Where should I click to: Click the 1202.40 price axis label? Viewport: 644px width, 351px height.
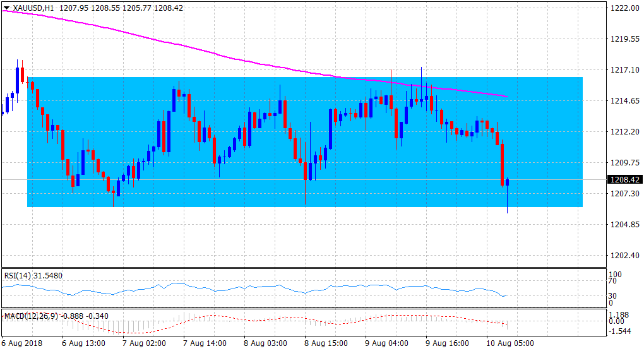pos(623,255)
